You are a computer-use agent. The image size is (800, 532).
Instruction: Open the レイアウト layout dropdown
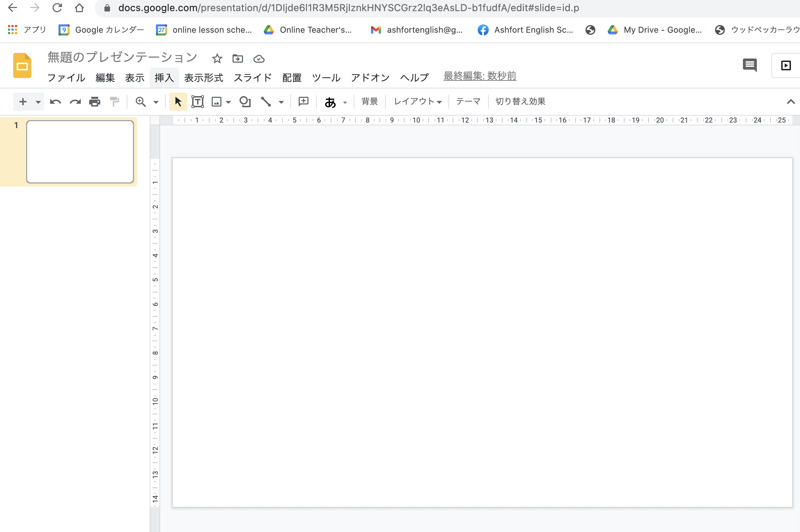coord(418,101)
